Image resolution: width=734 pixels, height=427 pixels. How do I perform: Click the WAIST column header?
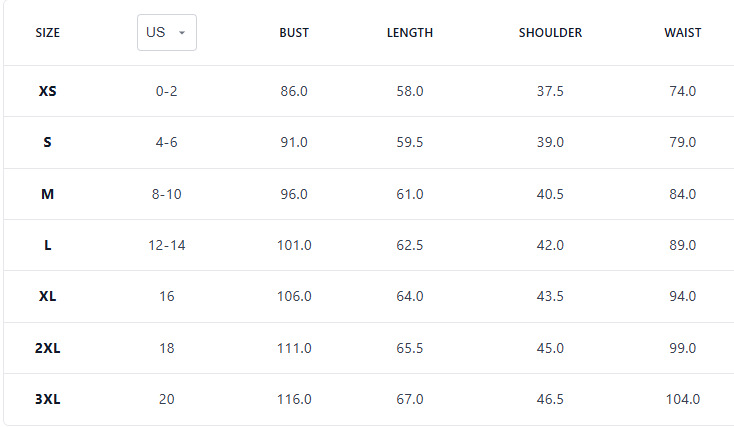pos(683,33)
